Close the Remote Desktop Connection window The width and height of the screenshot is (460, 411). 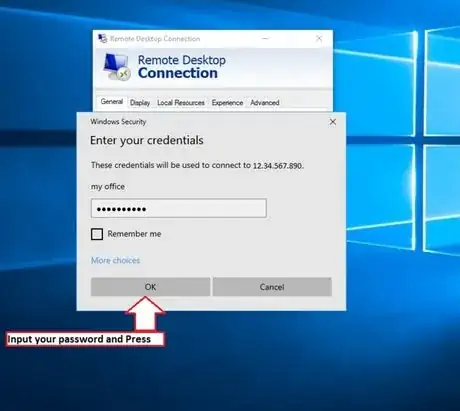[x=319, y=39]
